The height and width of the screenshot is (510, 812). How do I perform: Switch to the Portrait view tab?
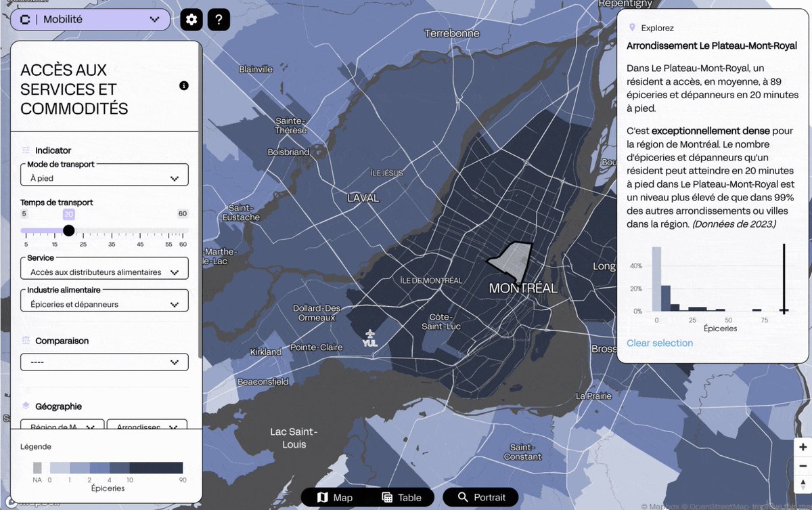(482, 497)
